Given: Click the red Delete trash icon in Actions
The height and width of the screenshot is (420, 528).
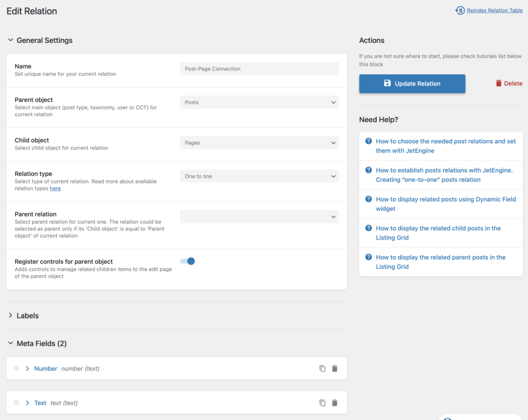Looking at the screenshot, I should [499, 83].
